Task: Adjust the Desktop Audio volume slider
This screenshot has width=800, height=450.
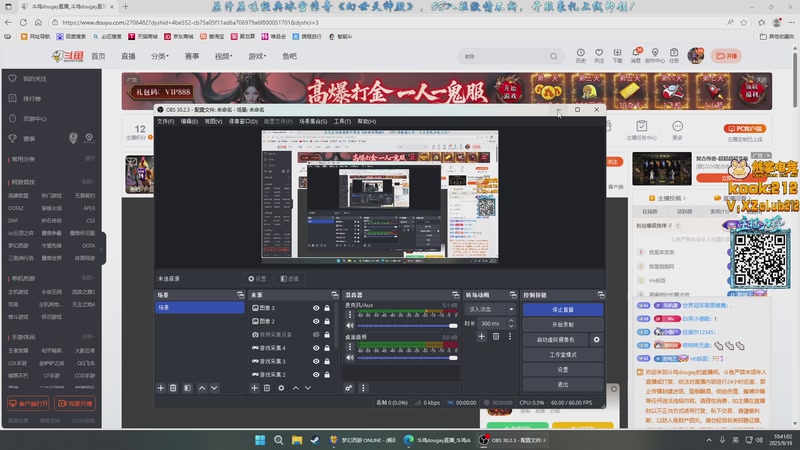Action: (x=407, y=358)
